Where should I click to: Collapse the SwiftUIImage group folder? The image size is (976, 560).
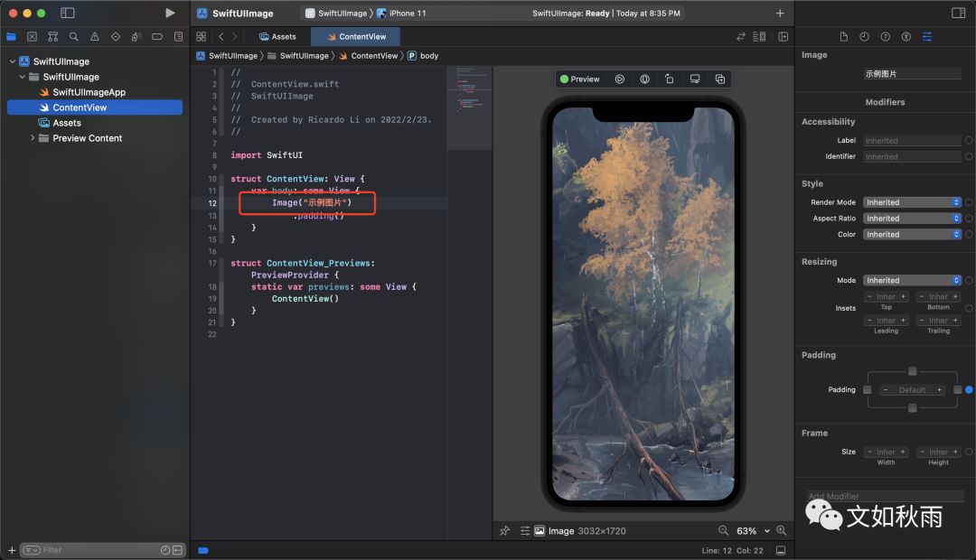23,77
